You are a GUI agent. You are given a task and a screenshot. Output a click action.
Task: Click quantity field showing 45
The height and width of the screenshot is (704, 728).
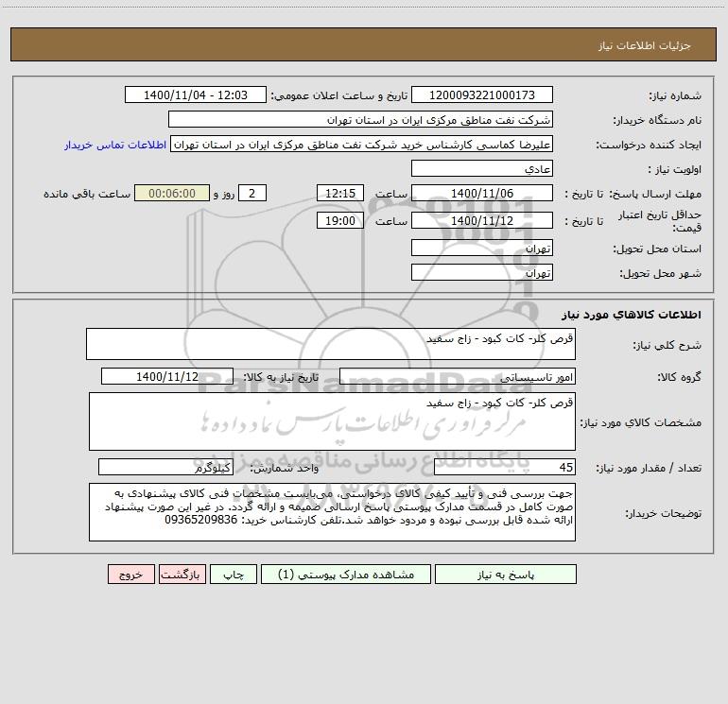pyautogui.click(x=505, y=467)
